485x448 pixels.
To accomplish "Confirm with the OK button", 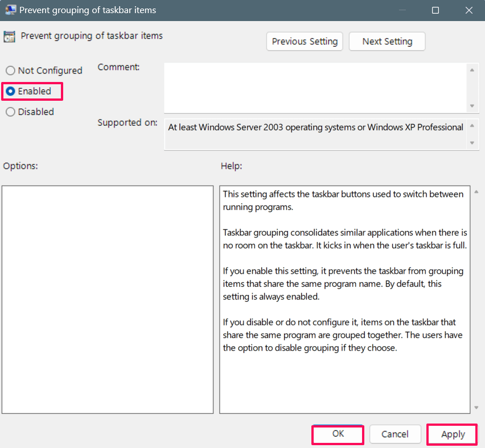I will (x=338, y=434).
